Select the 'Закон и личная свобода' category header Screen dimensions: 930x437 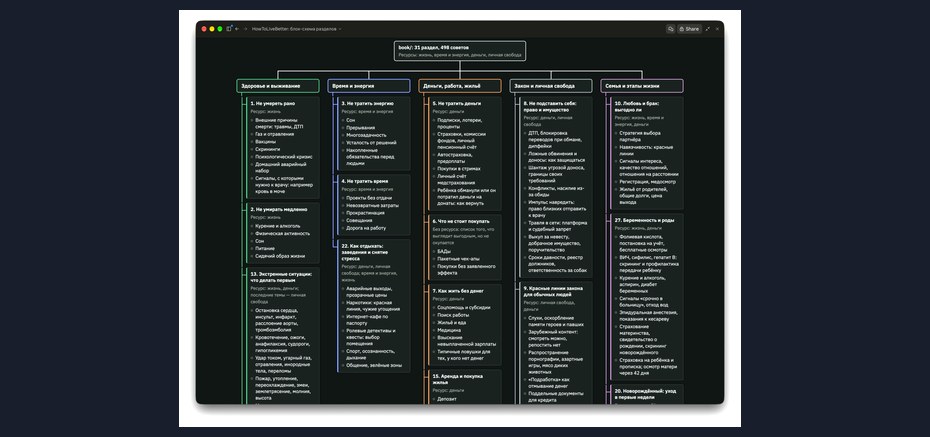(551, 86)
